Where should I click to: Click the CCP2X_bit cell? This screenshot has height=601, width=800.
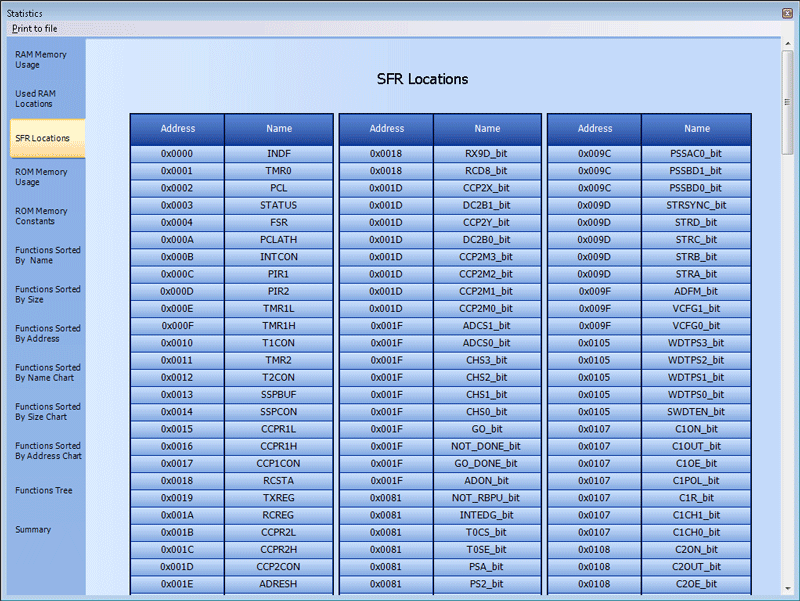487,188
